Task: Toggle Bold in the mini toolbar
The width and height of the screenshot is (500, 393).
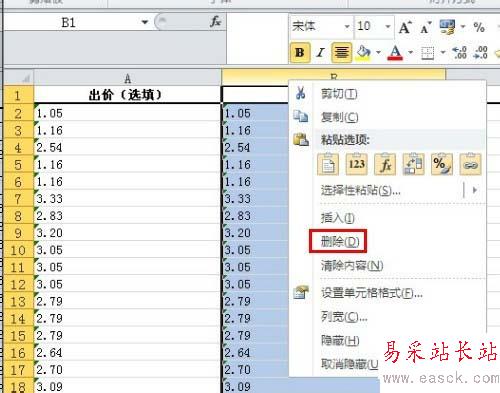Action: [300, 52]
